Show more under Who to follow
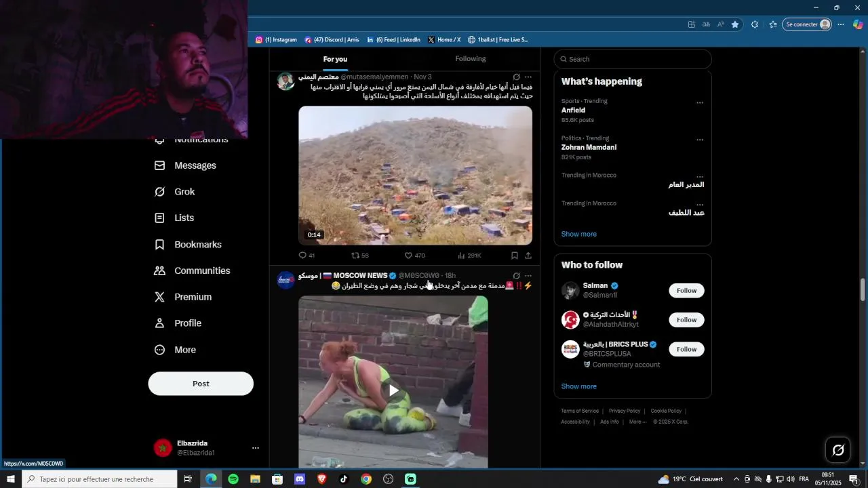This screenshot has height=488, width=868. (x=578, y=386)
